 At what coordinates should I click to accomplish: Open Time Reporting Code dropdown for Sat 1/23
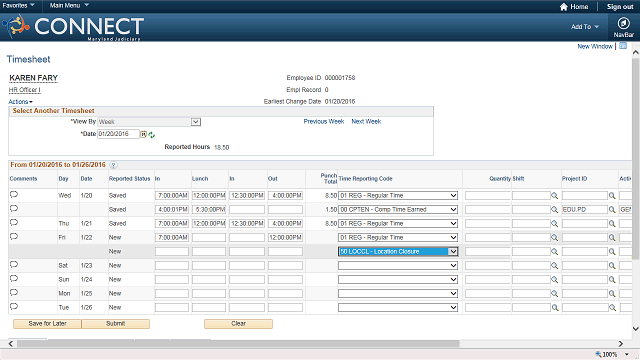pyautogui.click(x=398, y=265)
